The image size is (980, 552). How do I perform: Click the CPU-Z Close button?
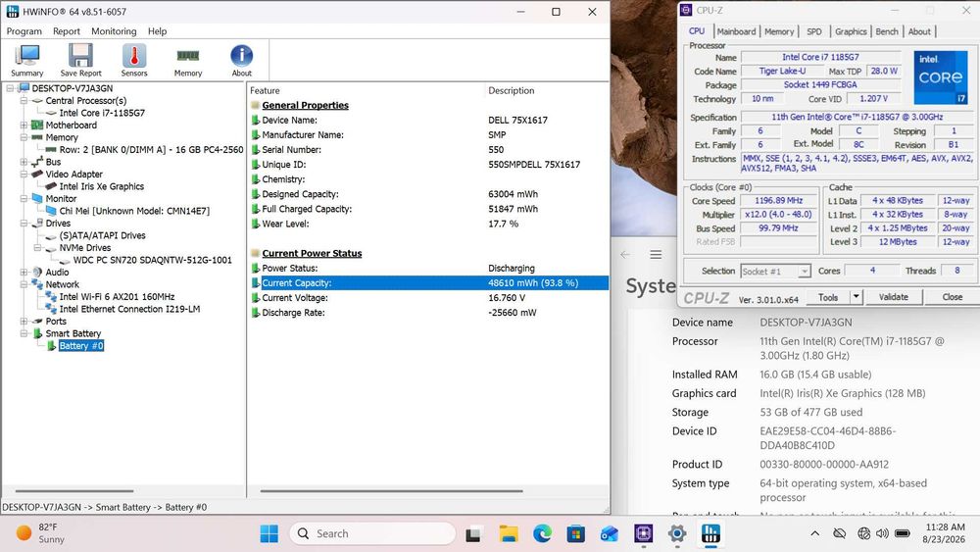tap(952, 297)
